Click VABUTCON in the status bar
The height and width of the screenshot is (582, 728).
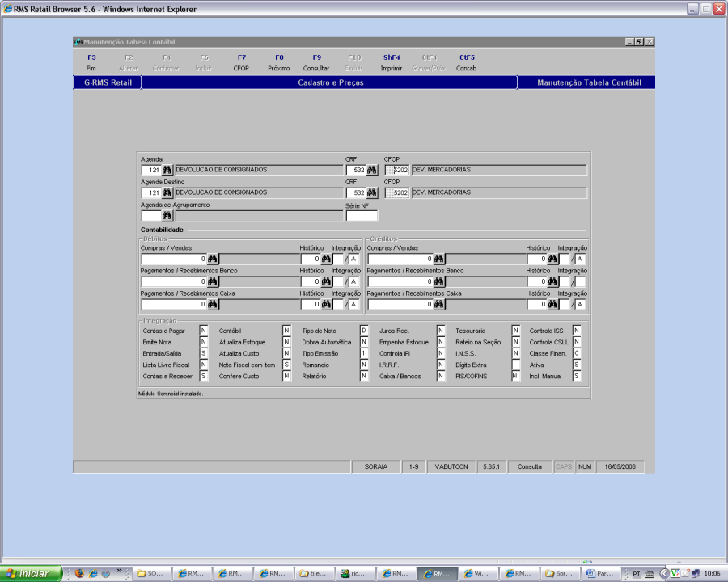pyautogui.click(x=451, y=466)
